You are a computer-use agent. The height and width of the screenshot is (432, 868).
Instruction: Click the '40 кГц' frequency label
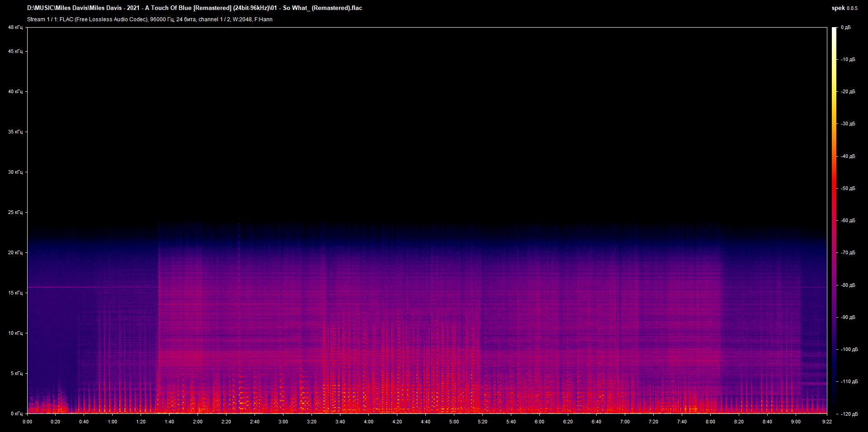coord(15,92)
